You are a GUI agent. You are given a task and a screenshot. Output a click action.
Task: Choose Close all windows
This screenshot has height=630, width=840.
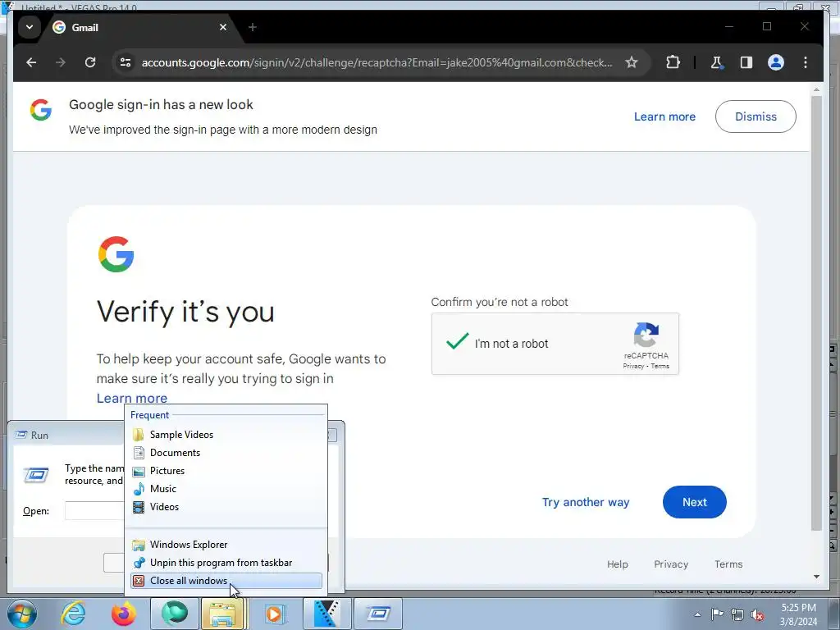point(226,581)
